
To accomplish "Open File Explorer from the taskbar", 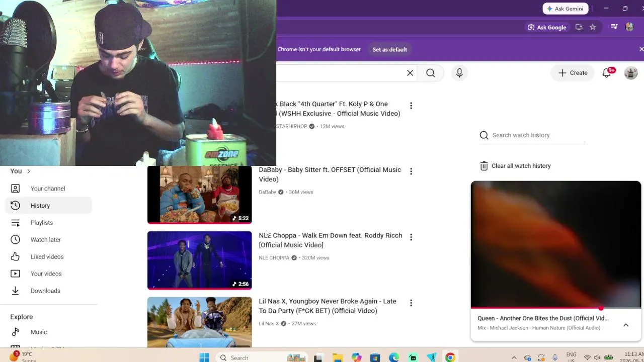I will pyautogui.click(x=338, y=357).
